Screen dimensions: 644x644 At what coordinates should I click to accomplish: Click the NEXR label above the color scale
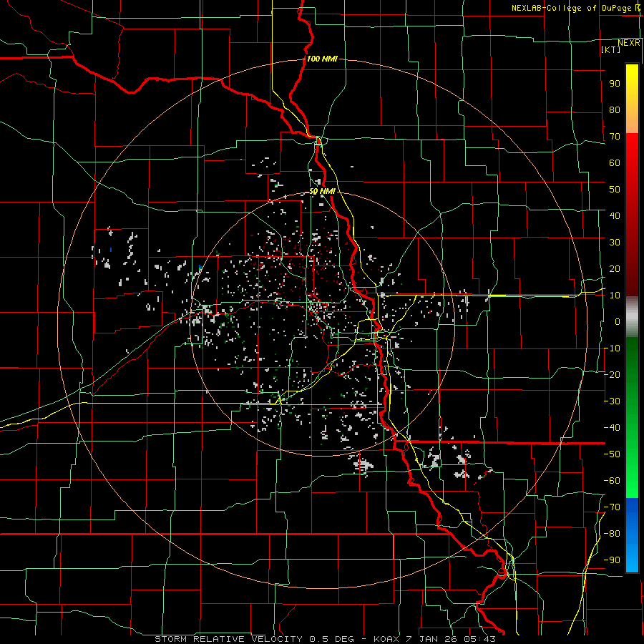(x=629, y=43)
